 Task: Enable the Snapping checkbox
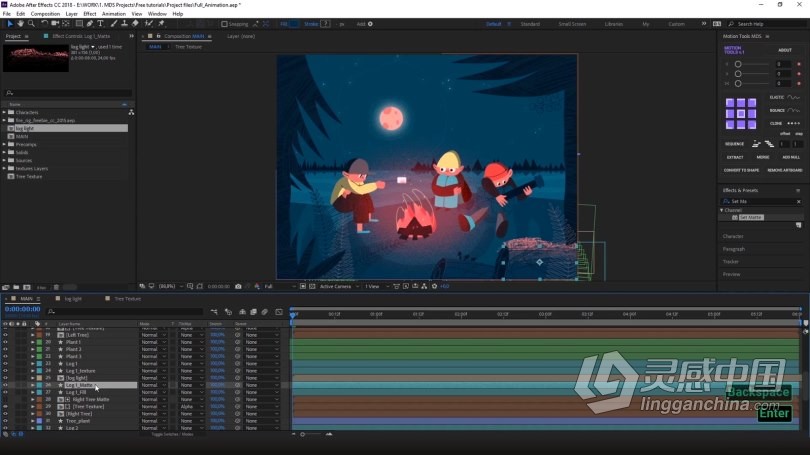224,24
